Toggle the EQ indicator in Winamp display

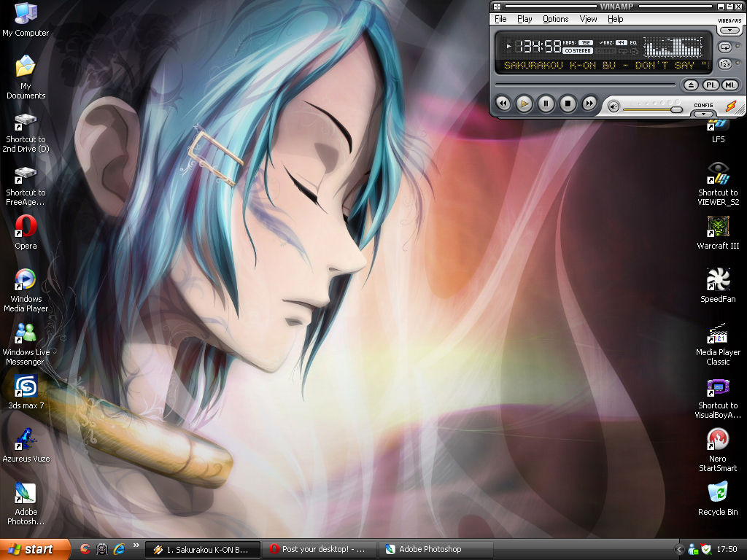click(633, 43)
